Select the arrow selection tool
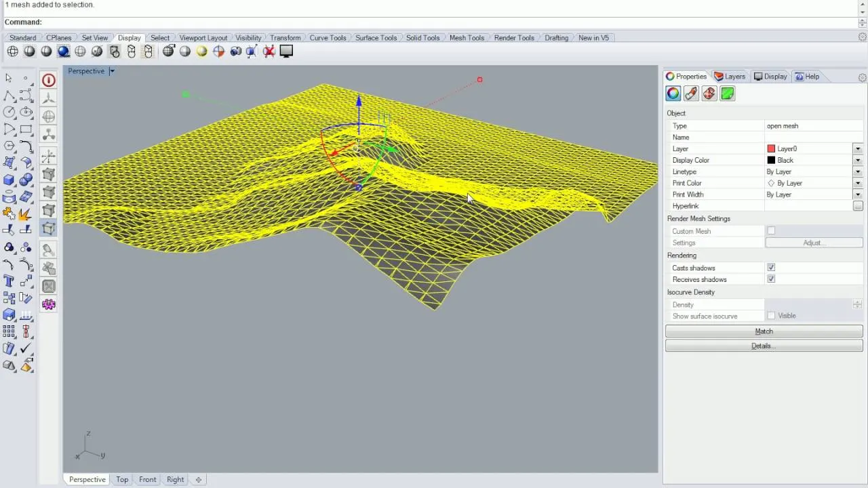The width and height of the screenshot is (868, 488). point(9,78)
